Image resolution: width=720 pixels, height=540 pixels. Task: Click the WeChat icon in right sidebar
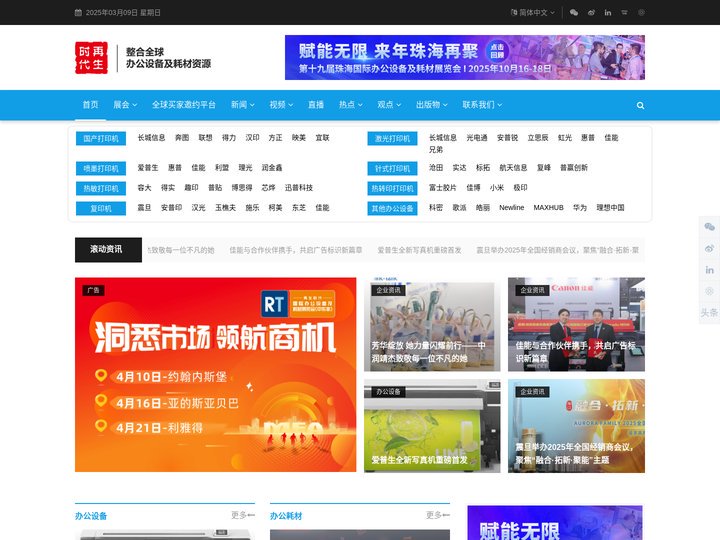[709, 226]
